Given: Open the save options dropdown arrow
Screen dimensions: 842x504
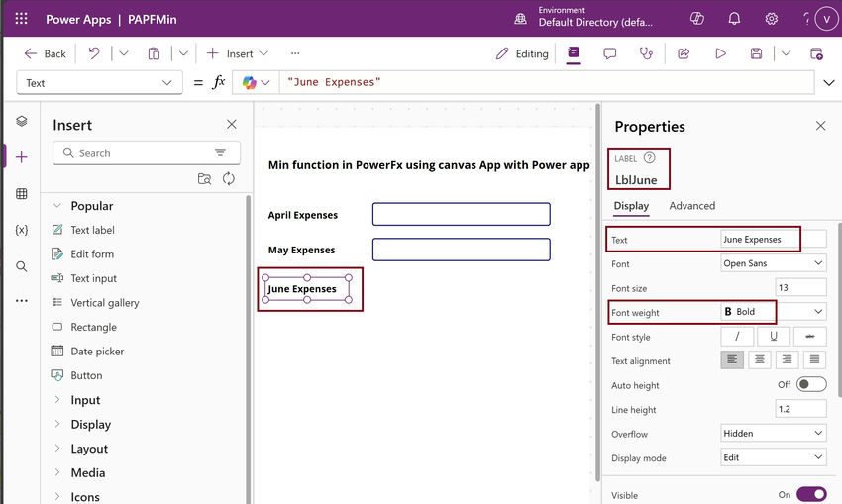Looking at the screenshot, I should (x=786, y=53).
